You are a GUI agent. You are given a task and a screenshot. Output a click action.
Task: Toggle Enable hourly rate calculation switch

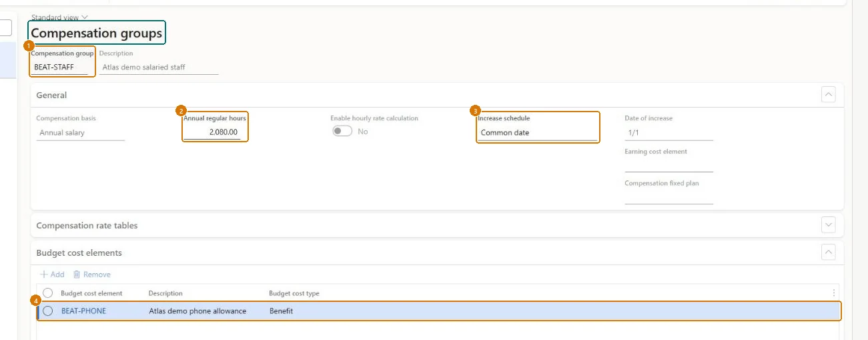click(342, 132)
